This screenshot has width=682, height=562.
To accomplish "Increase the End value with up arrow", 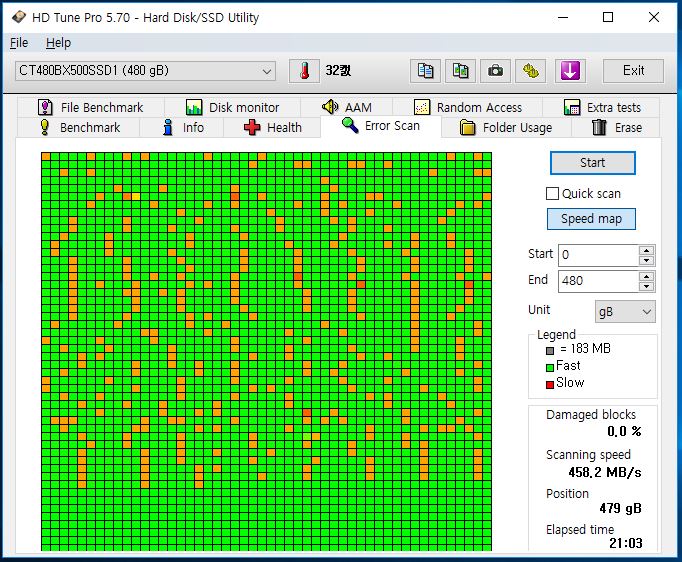I will pos(647,276).
